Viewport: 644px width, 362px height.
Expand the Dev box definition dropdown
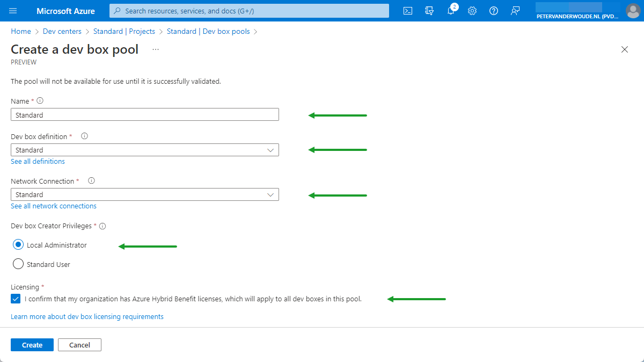(144, 150)
